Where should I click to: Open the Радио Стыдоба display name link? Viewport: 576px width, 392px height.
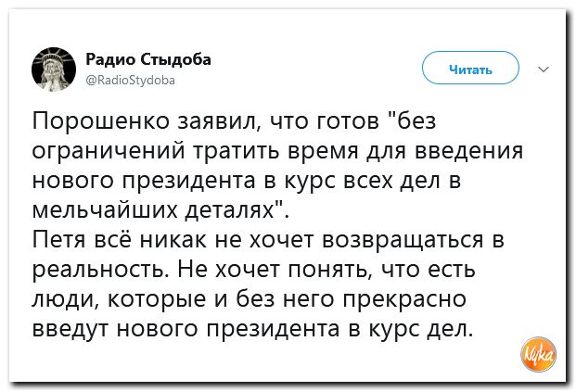click(147, 59)
